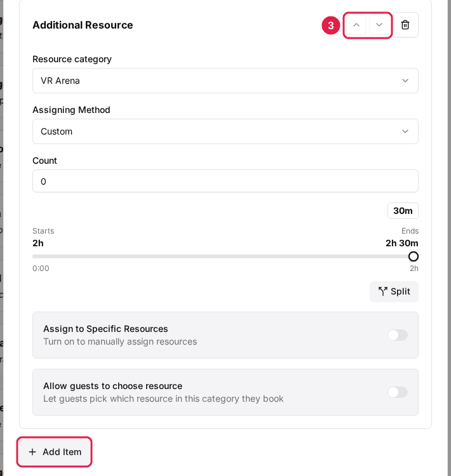Move the Additional Resource item up

tap(356, 25)
